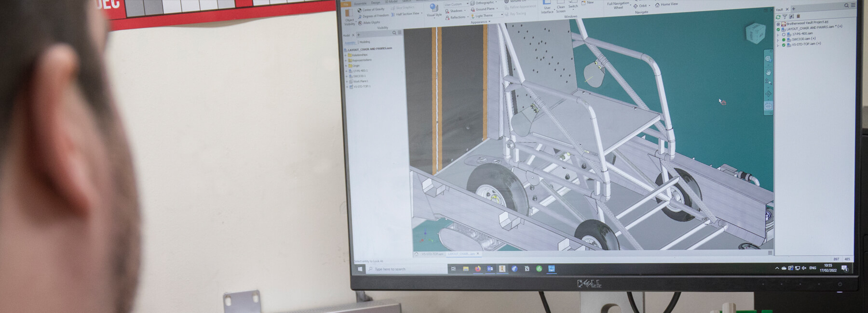
Task: Toggle iMate Glyphs display
Action: (x=369, y=23)
